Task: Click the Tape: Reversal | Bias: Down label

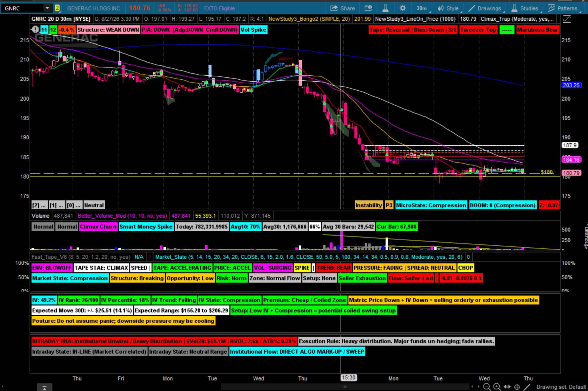Action: coord(413,30)
